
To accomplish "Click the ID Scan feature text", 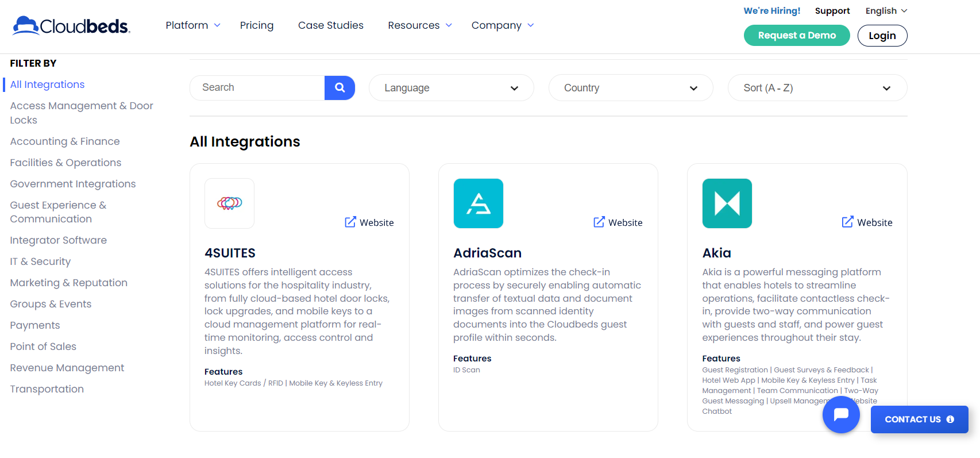I will click(x=466, y=370).
